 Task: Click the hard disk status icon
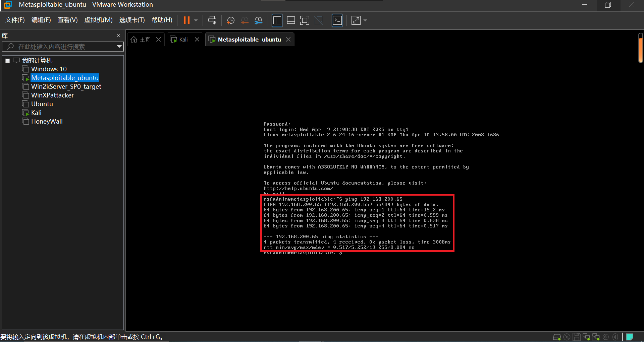pyautogui.click(x=557, y=337)
